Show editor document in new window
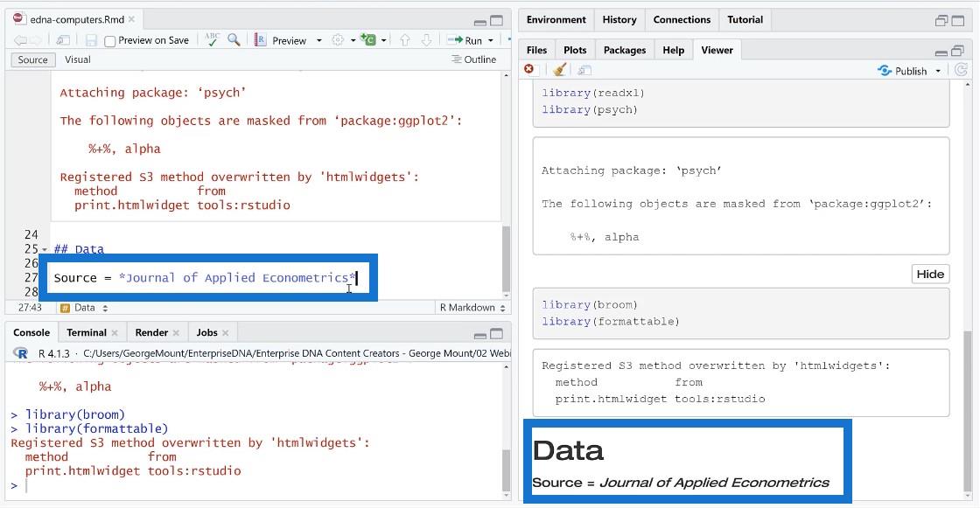980x508 pixels. point(62,40)
